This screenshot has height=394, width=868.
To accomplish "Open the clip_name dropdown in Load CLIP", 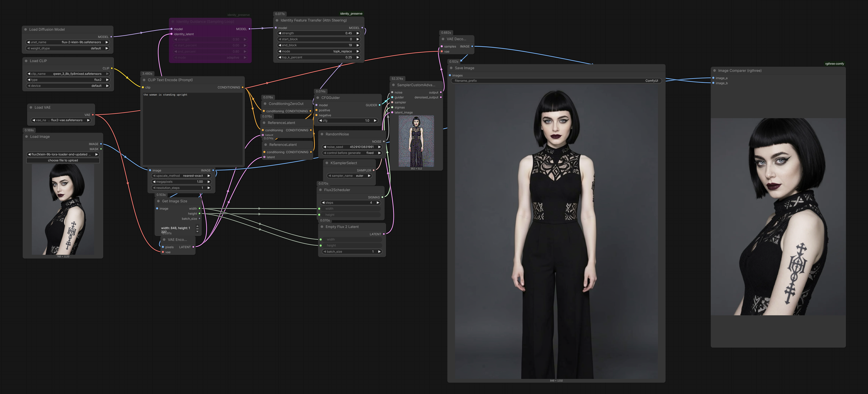I will (x=68, y=74).
